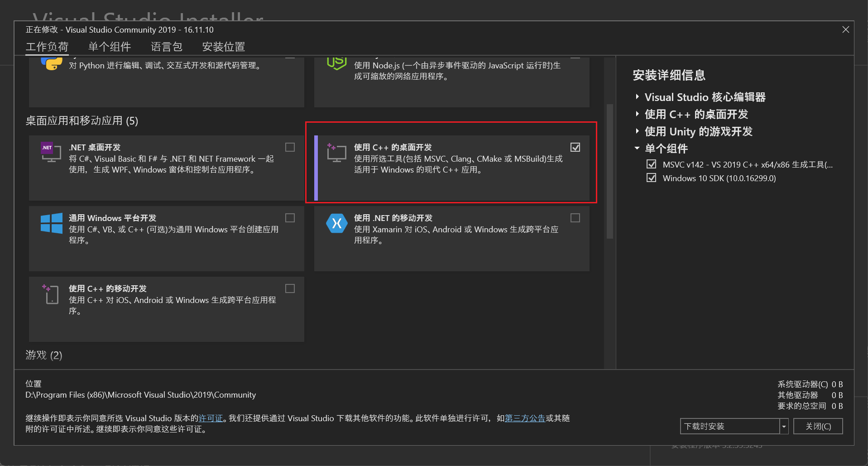868x466 pixels.
Task: Switch to the 安装位置 tab
Action: (224, 47)
